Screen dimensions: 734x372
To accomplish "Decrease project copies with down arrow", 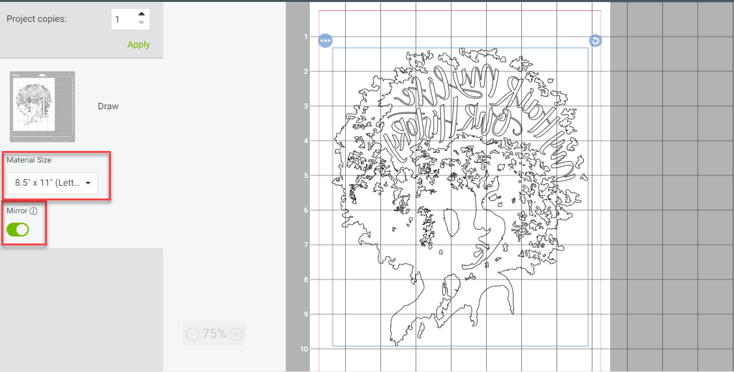I will (142, 23).
